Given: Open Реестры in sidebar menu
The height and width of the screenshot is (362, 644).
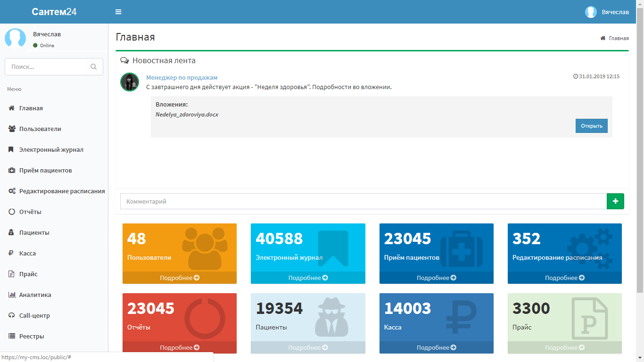Looking at the screenshot, I should (54, 336).
